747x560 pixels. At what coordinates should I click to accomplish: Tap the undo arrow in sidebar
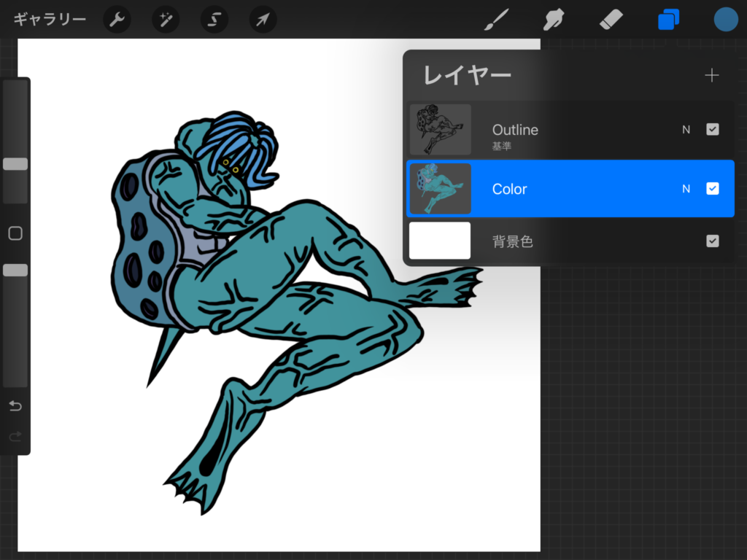[x=15, y=405]
